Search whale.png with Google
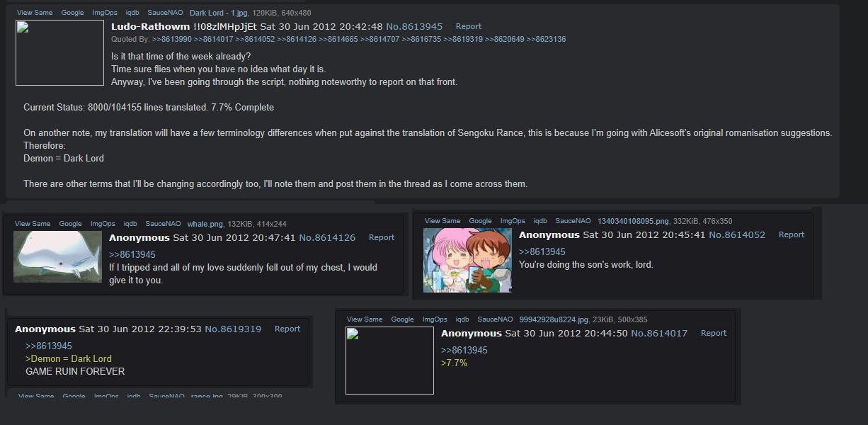 (x=70, y=224)
